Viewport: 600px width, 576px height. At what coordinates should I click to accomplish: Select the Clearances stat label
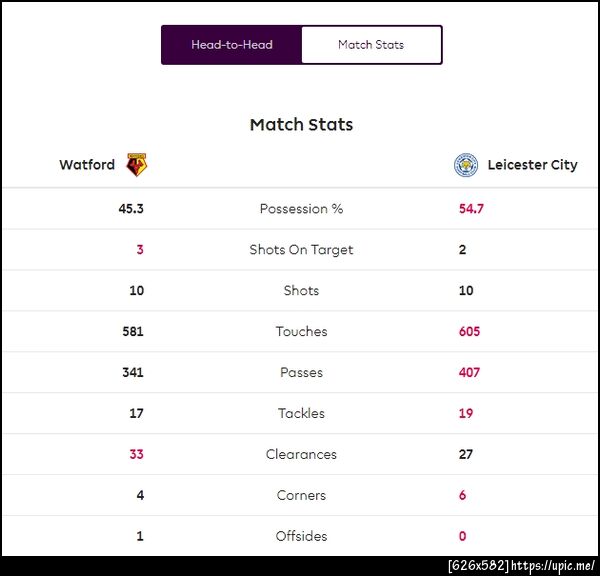point(301,455)
